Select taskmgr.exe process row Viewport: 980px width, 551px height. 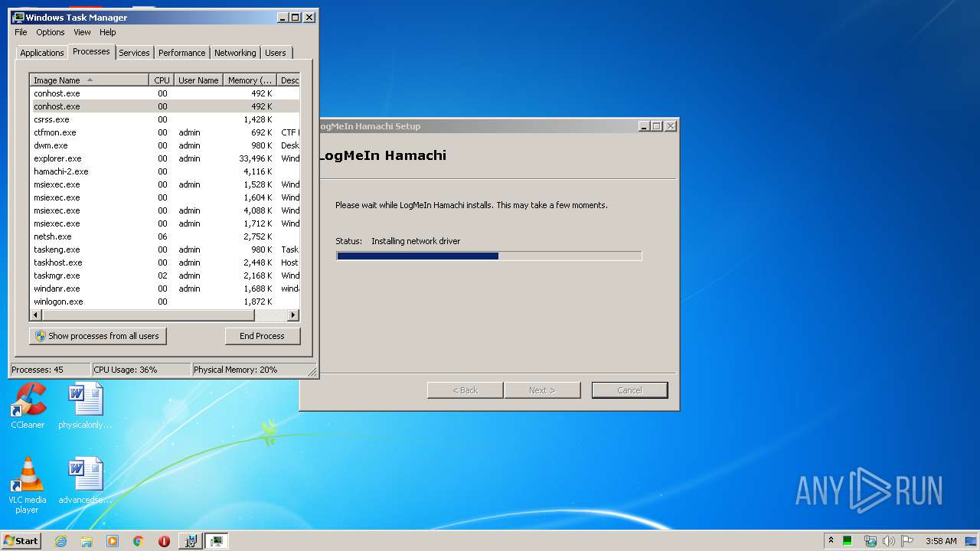(x=165, y=275)
